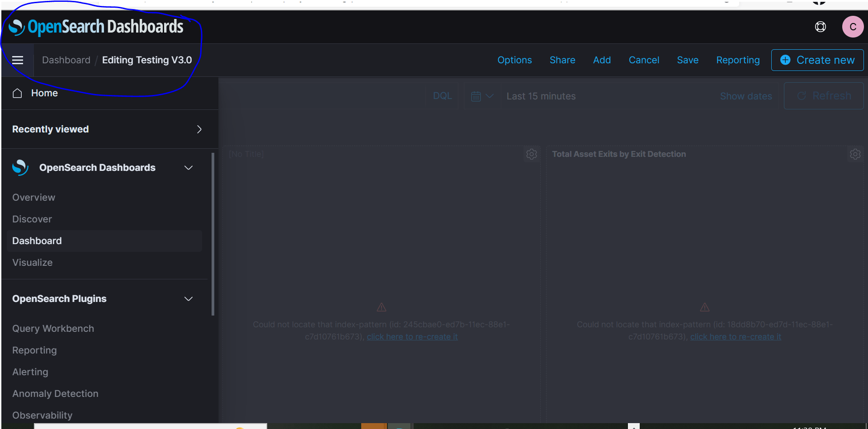868x429 pixels.
Task: Click the OpenSearch logo next to sidebar section
Action: pyautogui.click(x=20, y=167)
